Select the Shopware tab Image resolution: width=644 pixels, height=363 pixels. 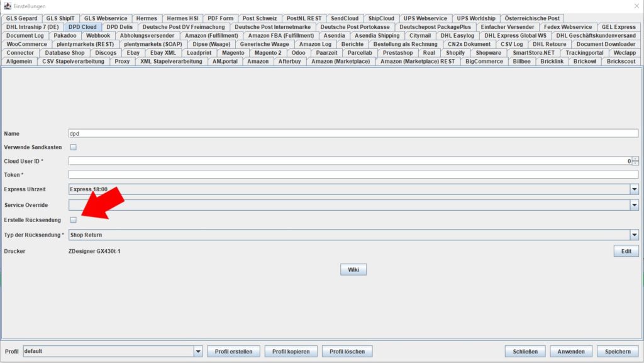pyautogui.click(x=488, y=53)
